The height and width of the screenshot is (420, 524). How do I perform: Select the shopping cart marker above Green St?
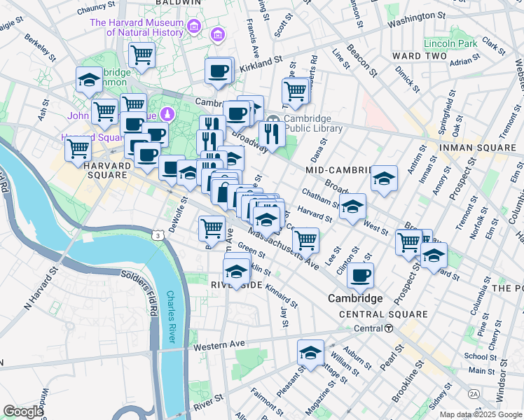(212, 230)
